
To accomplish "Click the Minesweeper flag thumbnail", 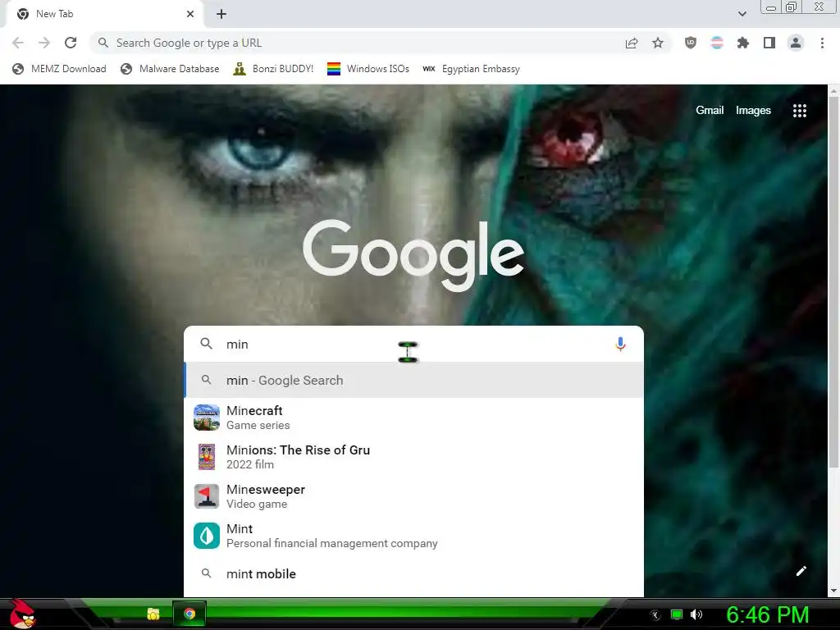I will pyautogui.click(x=206, y=496).
